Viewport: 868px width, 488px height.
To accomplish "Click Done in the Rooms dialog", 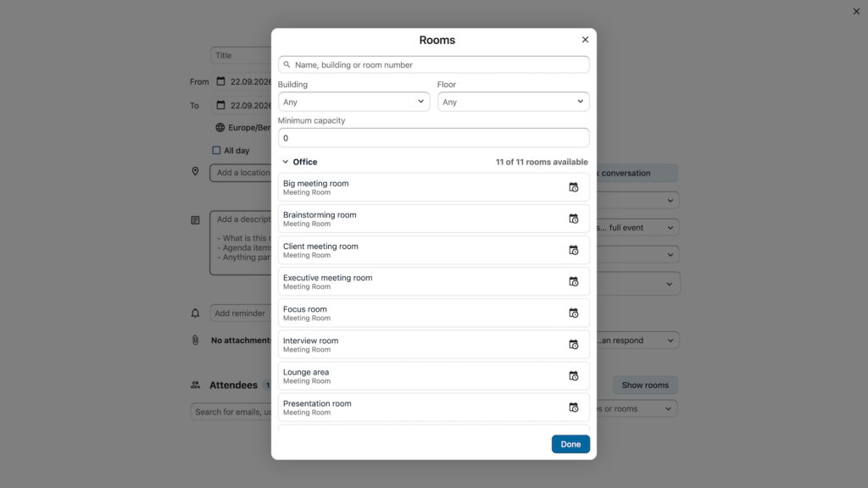I will pos(570,444).
